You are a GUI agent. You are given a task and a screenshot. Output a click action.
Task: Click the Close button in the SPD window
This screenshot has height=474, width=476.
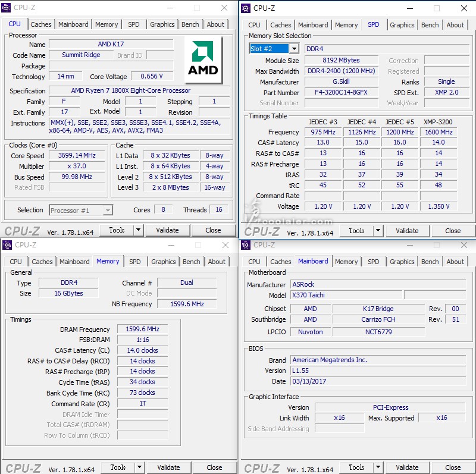[x=453, y=231]
